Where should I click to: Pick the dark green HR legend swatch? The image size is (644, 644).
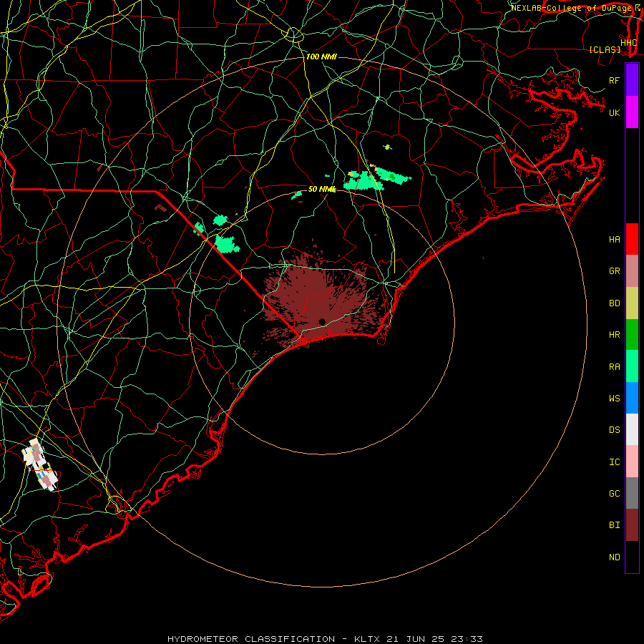[632, 335]
